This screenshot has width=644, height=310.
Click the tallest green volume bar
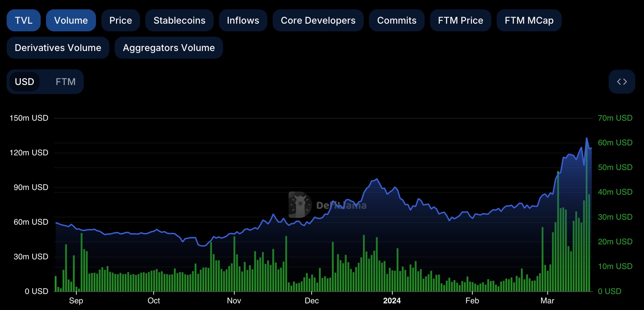coord(587,217)
